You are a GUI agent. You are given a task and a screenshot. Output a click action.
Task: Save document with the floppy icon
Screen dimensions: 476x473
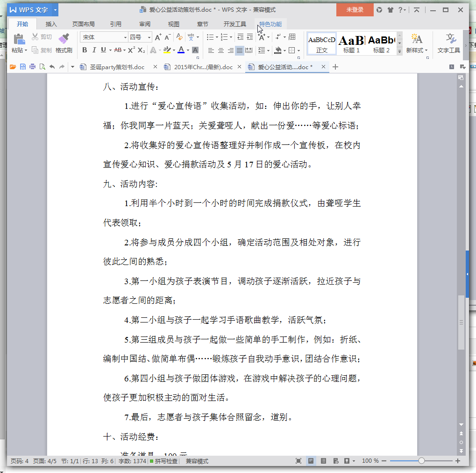(23, 67)
